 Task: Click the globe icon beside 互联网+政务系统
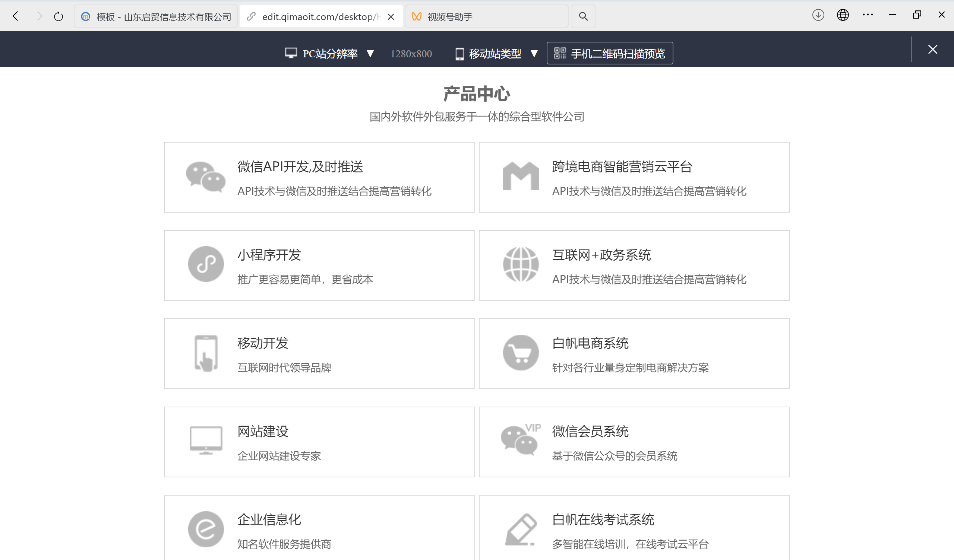click(521, 264)
